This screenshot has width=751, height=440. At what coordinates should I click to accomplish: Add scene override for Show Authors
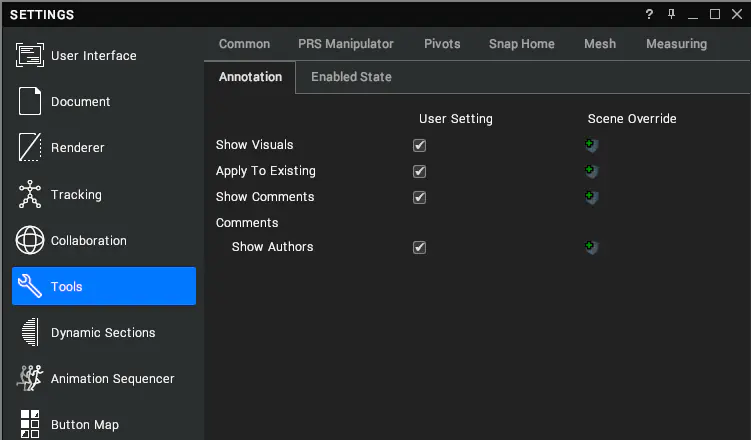pos(592,247)
